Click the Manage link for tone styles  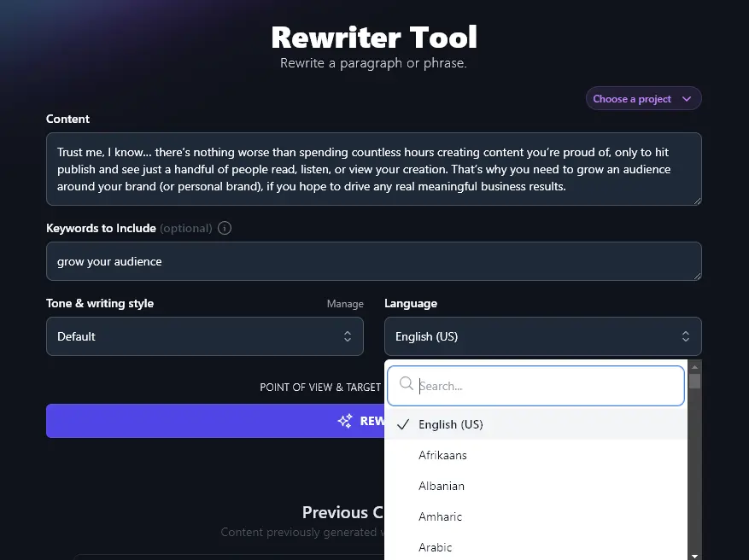pos(345,304)
